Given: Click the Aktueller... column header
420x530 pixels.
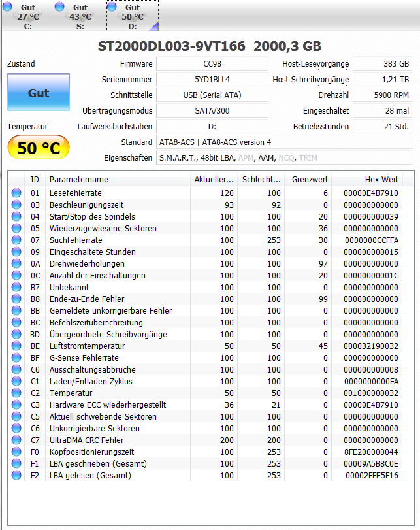Looking at the screenshot, I should tap(214, 180).
